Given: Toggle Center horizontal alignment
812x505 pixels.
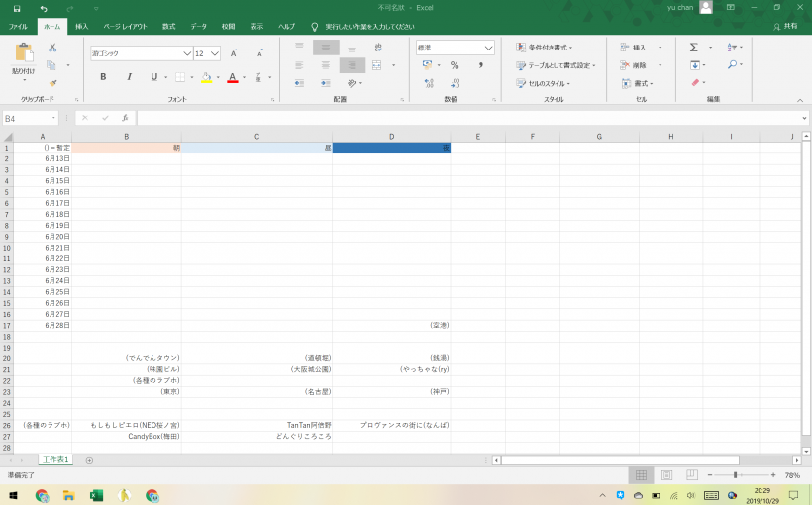Looking at the screenshot, I should click(325, 65).
